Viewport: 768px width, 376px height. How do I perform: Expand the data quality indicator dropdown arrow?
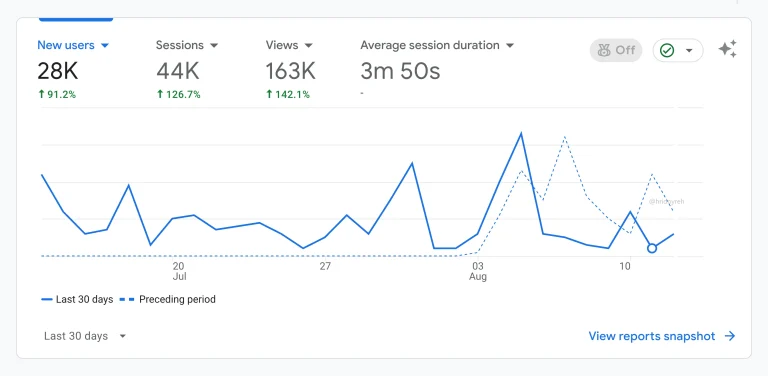(689, 50)
